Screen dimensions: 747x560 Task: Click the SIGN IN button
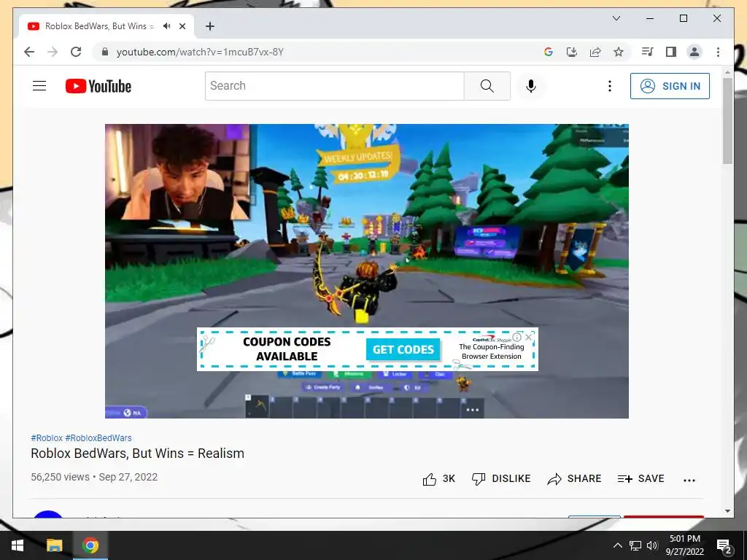click(670, 86)
